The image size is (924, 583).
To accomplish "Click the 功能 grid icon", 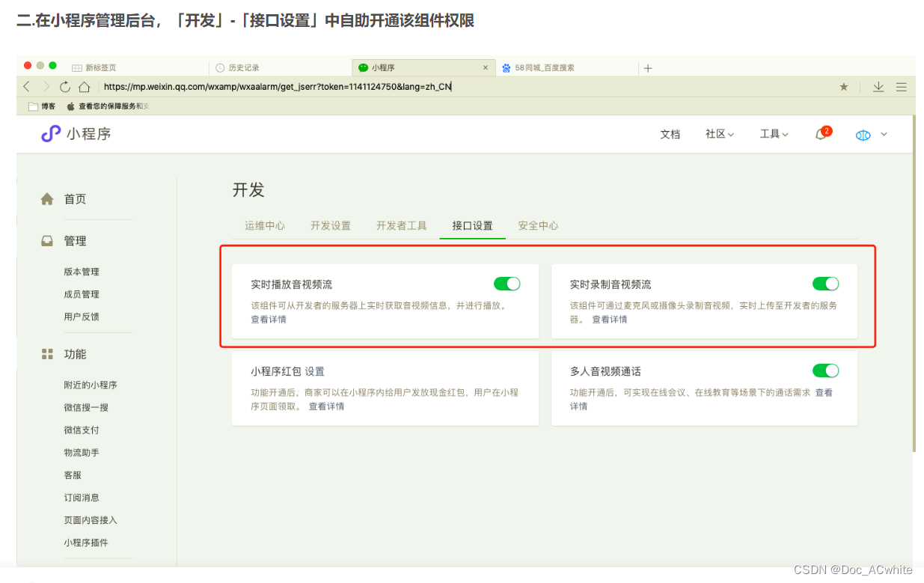I will coord(47,354).
